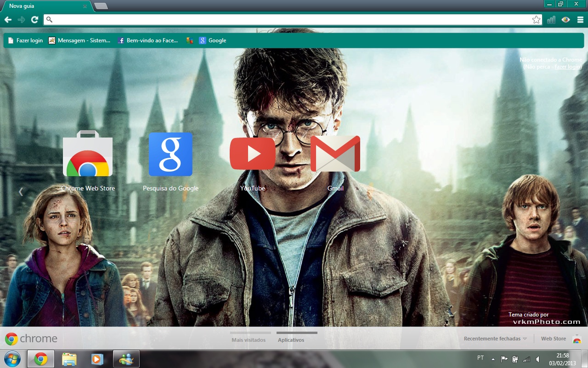Open the Bem-vindo ao Face... bookmark
This screenshot has width=588, height=368.
click(x=148, y=40)
